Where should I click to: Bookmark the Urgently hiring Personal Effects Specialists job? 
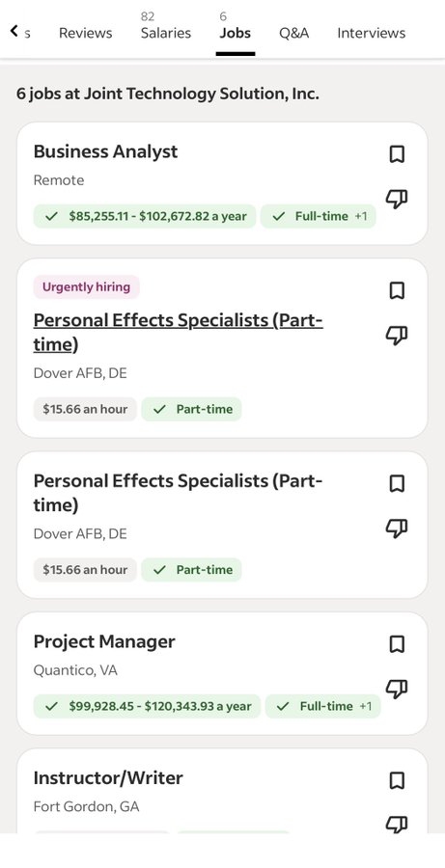397,290
